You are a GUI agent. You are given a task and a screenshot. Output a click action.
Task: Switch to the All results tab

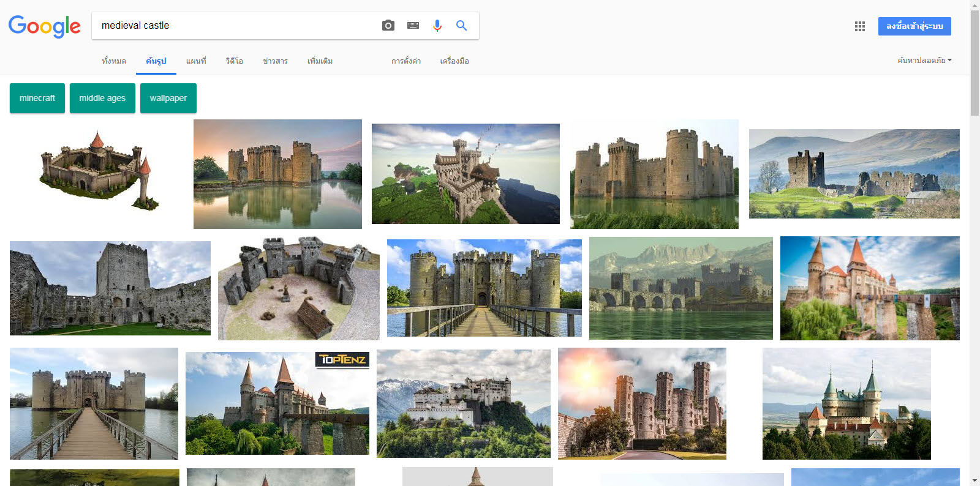[x=114, y=61]
